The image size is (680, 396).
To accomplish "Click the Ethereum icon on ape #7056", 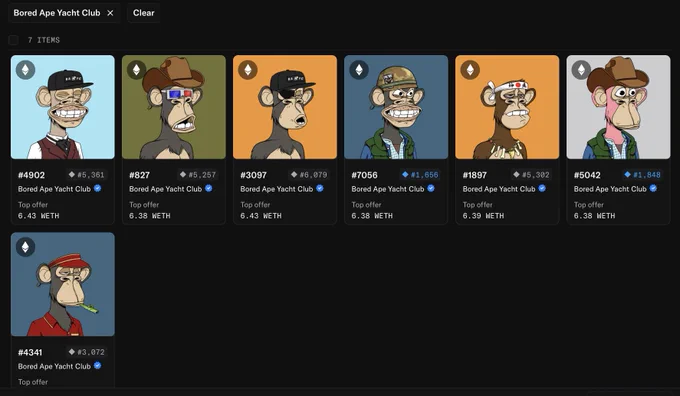I will coord(359,70).
